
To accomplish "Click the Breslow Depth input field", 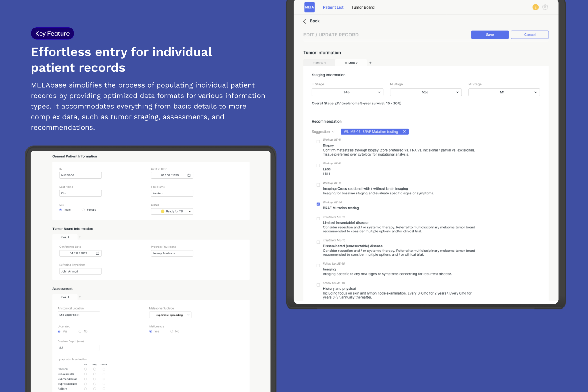I will pyautogui.click(x=78, y=348).
